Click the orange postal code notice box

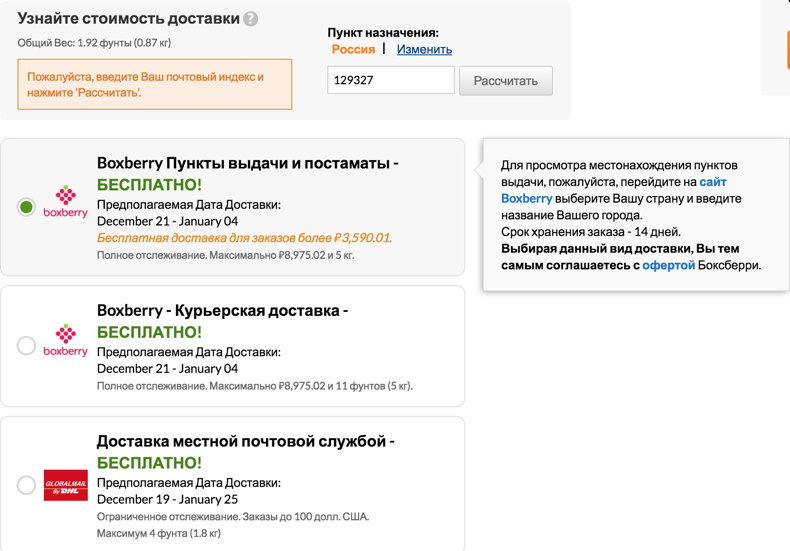coord(155,84)
